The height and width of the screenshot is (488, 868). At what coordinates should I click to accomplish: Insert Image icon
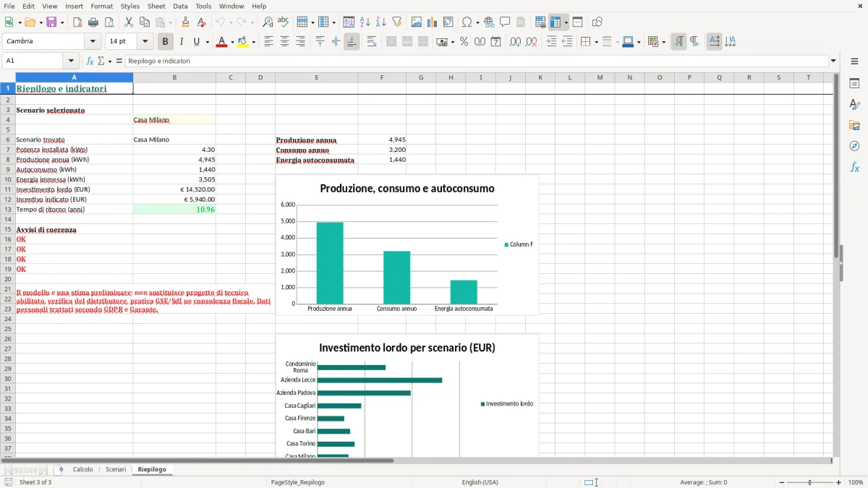pos(417,22)
